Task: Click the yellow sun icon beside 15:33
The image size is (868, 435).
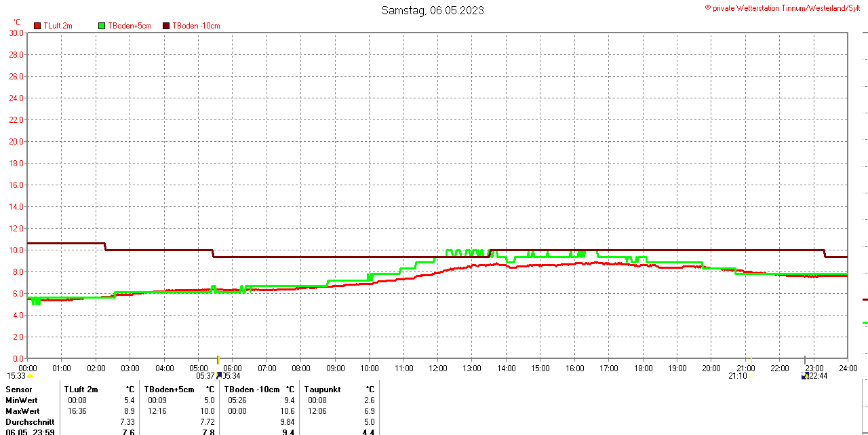Action: [30, 376]
